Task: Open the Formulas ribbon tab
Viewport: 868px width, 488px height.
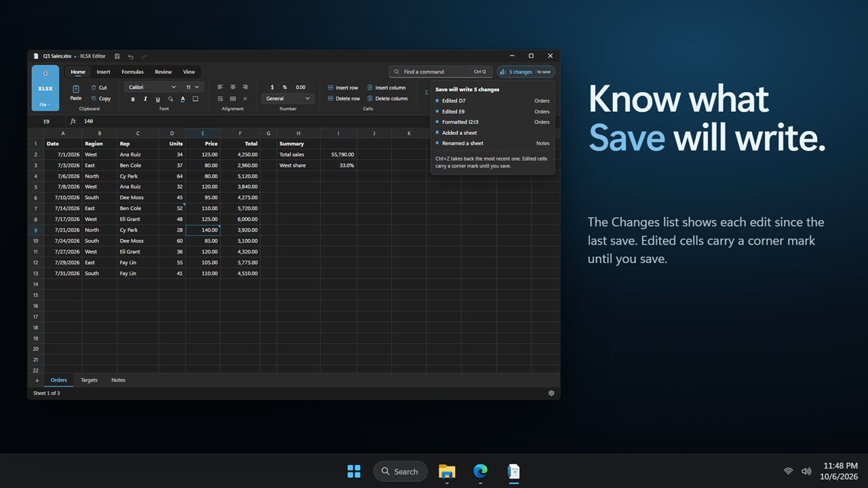Action: tap(132, 72)
